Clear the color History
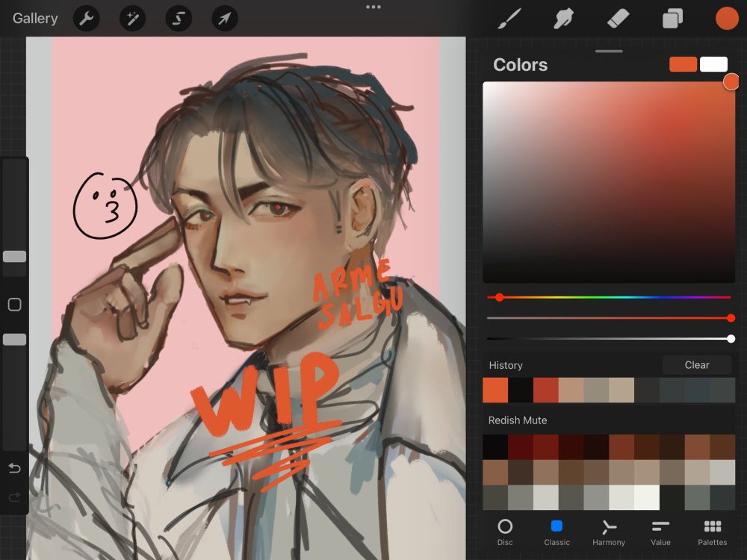Image resolution: width=747 pixels, height=560 pixels. point(697,365)
